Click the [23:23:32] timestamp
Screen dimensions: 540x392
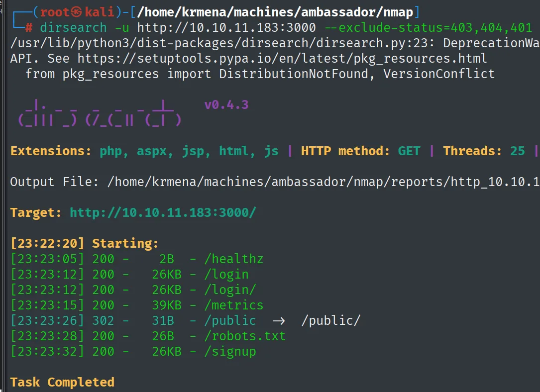[x=47, y=352]
